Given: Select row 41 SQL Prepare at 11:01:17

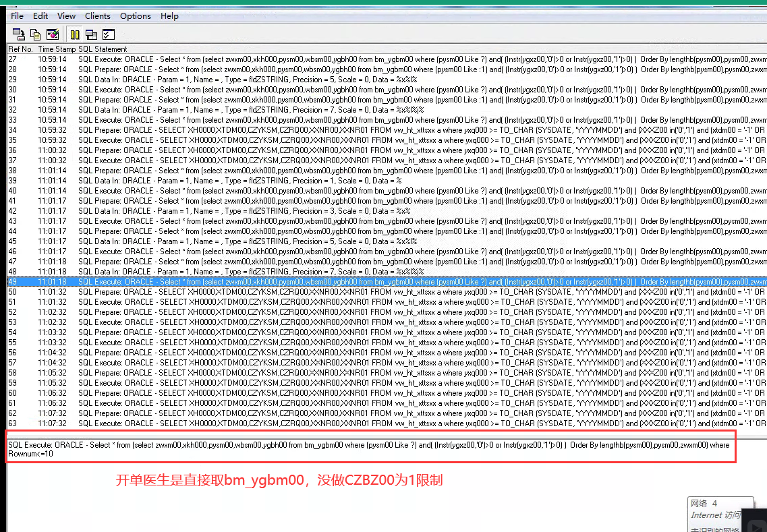Looking at the screenshot, I should click(x=387, y=200).
